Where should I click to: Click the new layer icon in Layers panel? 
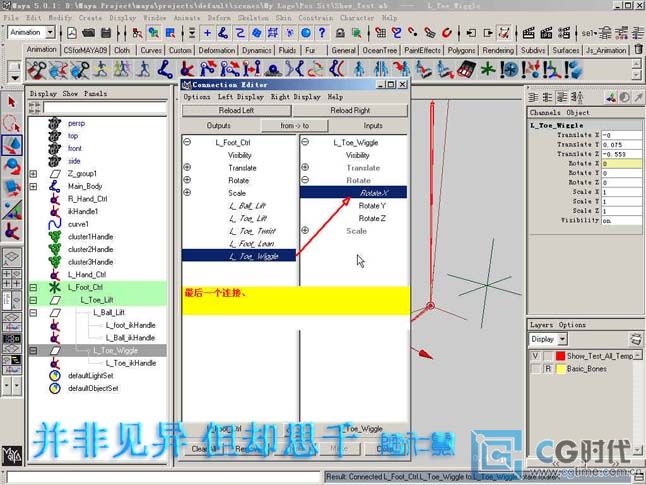(x=636, y=339)
